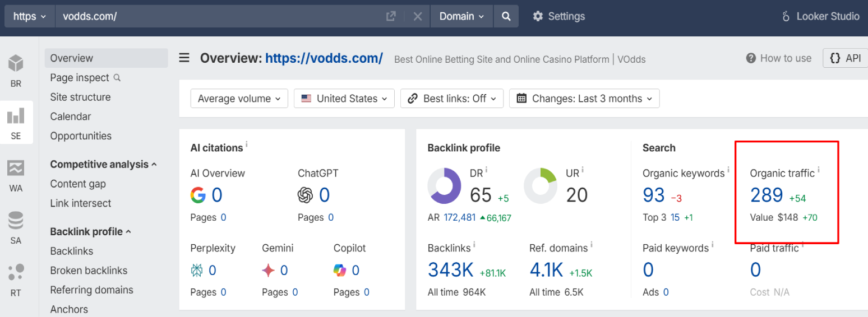Change the United States country selector
This screenshot has width=868, height=317.
344,99
